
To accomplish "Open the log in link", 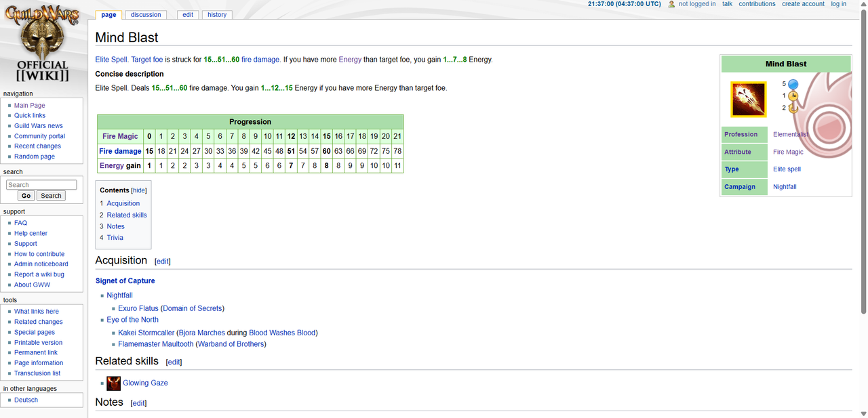I will click(839, 4).
